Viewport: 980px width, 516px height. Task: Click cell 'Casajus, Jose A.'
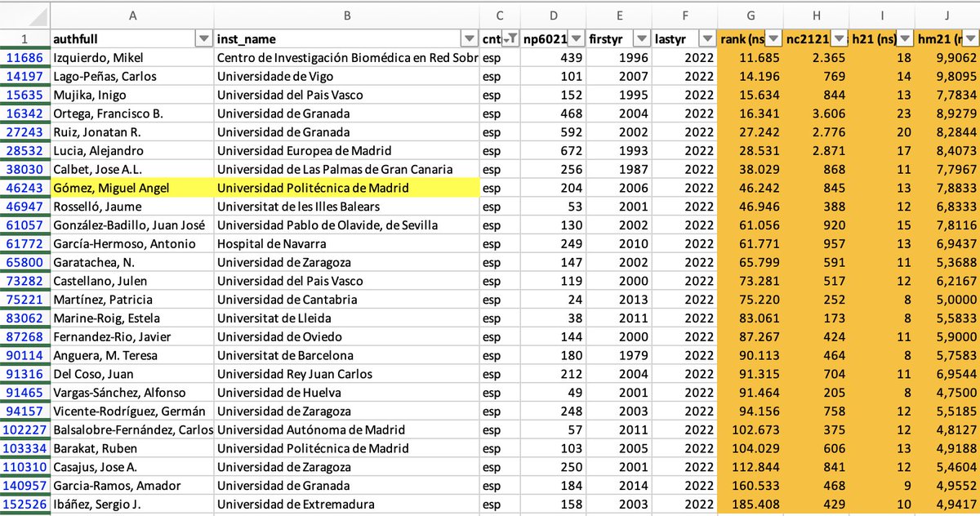pyautogui.click(x=132, y=466)
